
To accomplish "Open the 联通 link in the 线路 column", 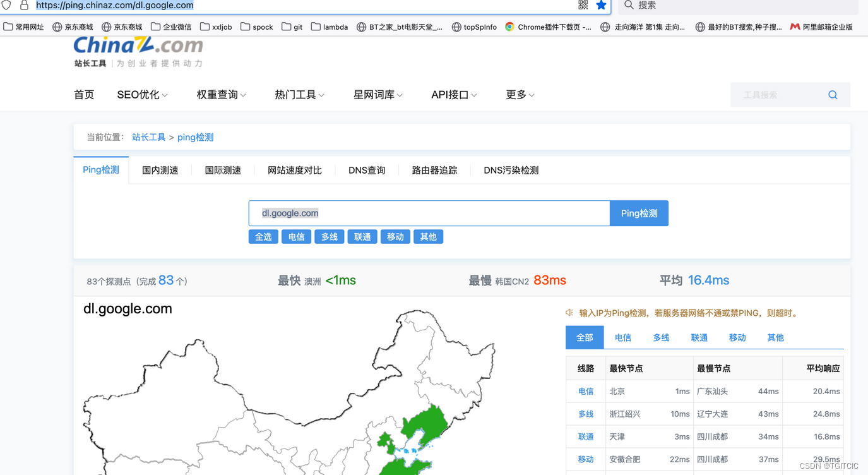I will [x=586, y=437].
